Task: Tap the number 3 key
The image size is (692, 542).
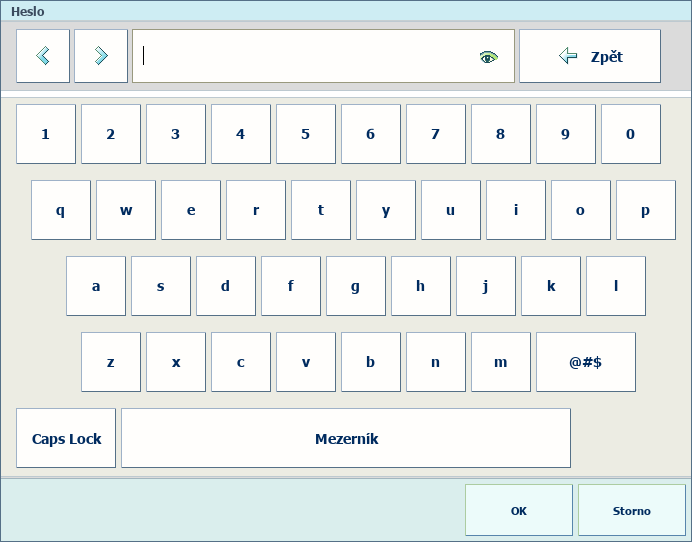Action: point(176,134)
